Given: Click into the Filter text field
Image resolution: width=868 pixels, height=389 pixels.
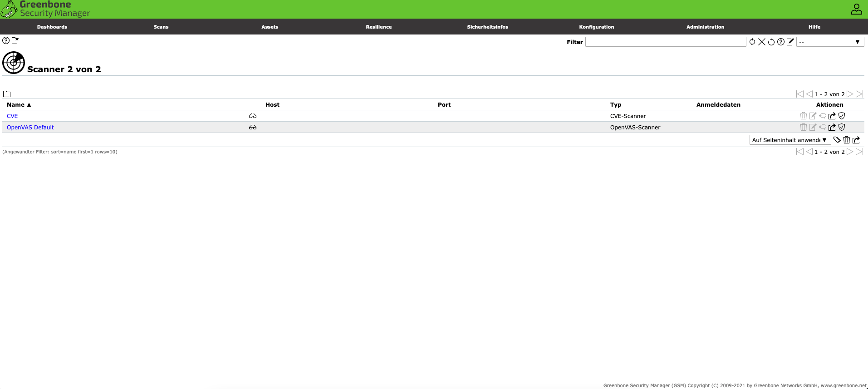Looking at the screenshot, I should (665, 42).
